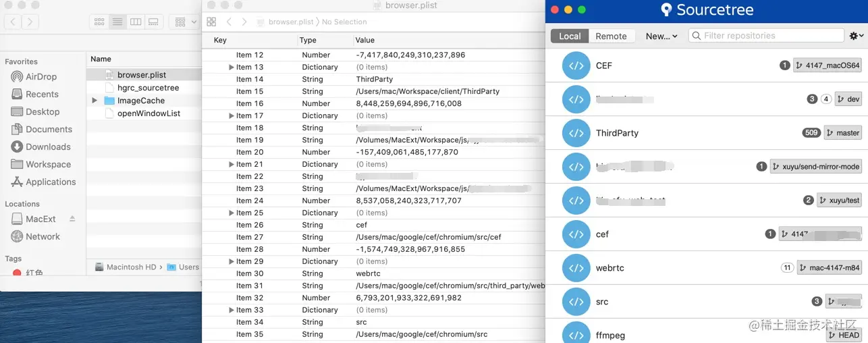This screenshot has height=343, width=868.
Task: Expand Item 21 dictionary
Action: pos(231,165)
